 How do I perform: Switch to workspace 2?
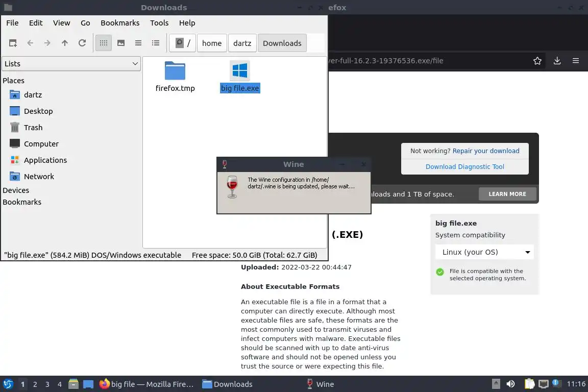35,384
